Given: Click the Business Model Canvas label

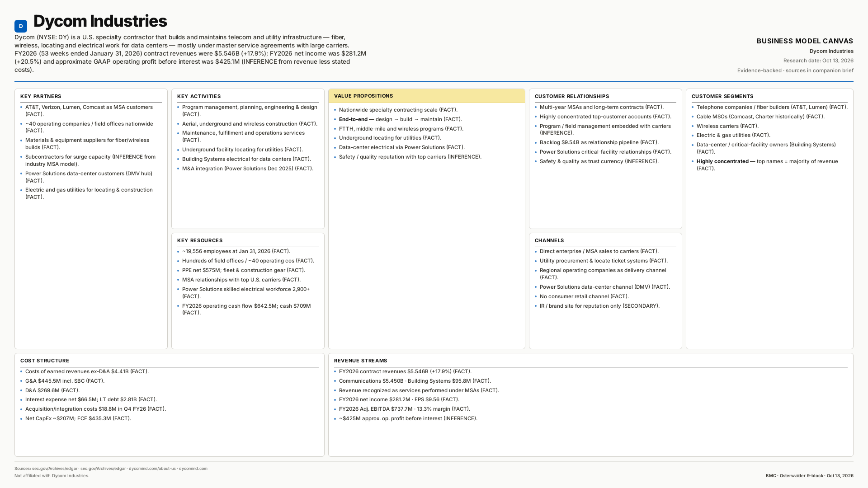Looking at the screenshot, I should click(805, 41).
